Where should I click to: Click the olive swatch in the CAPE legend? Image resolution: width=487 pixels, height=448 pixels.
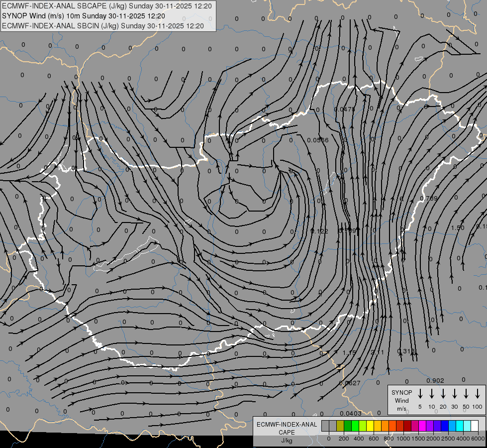[340, 426]
